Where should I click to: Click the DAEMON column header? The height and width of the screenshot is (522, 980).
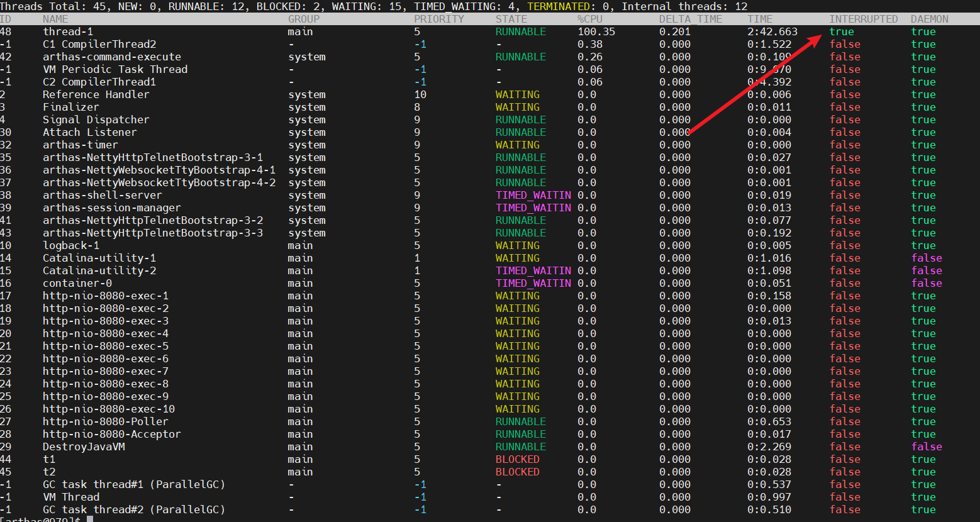pyautogui.click(x=929, y=19)
